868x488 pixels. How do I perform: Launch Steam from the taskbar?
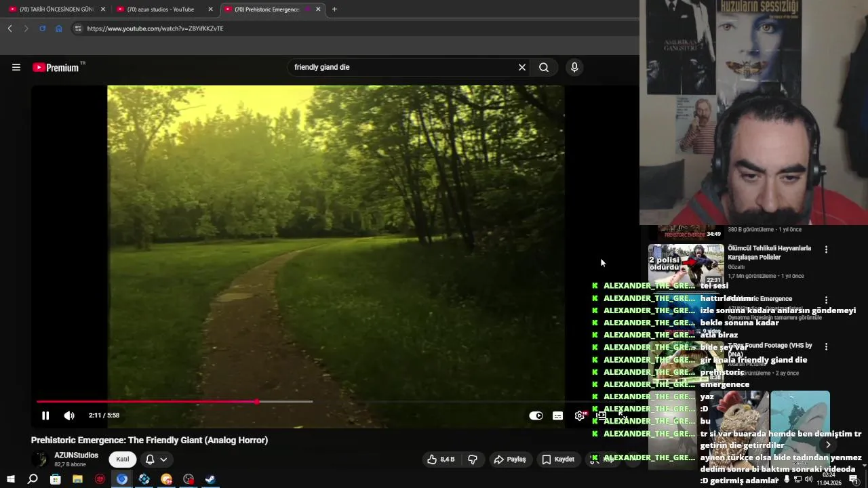[211, 479]
